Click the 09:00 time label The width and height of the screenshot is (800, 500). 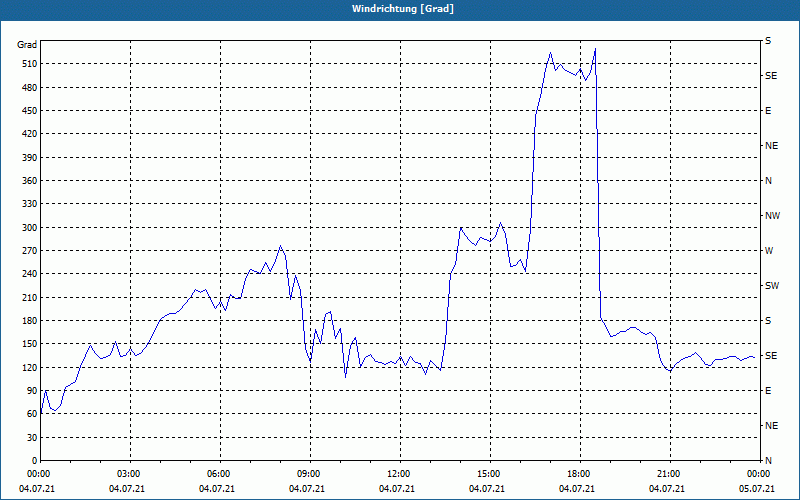point(307,474)
